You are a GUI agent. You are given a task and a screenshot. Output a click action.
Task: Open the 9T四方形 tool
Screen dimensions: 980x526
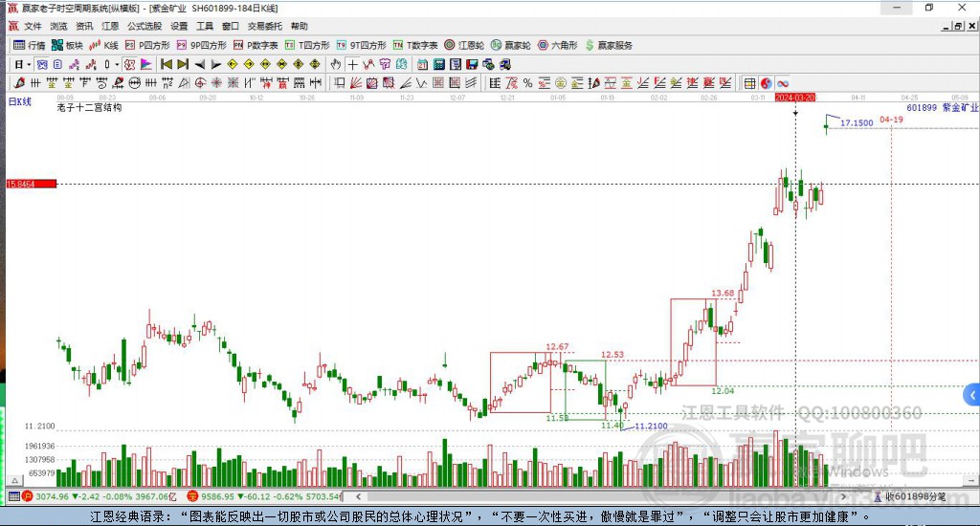coord(361,45)
